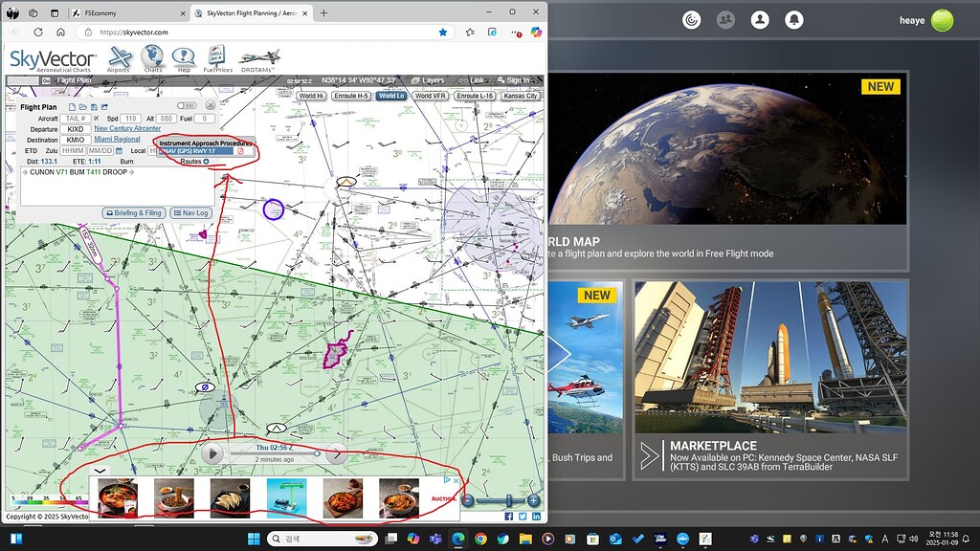Screen dimensions: 980x551
Task: Export flight plan using the share icon
Action: tap(103, 106)
